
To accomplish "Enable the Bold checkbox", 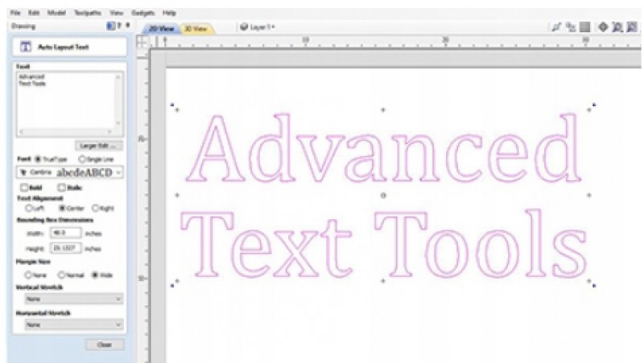I will [26, 187].
